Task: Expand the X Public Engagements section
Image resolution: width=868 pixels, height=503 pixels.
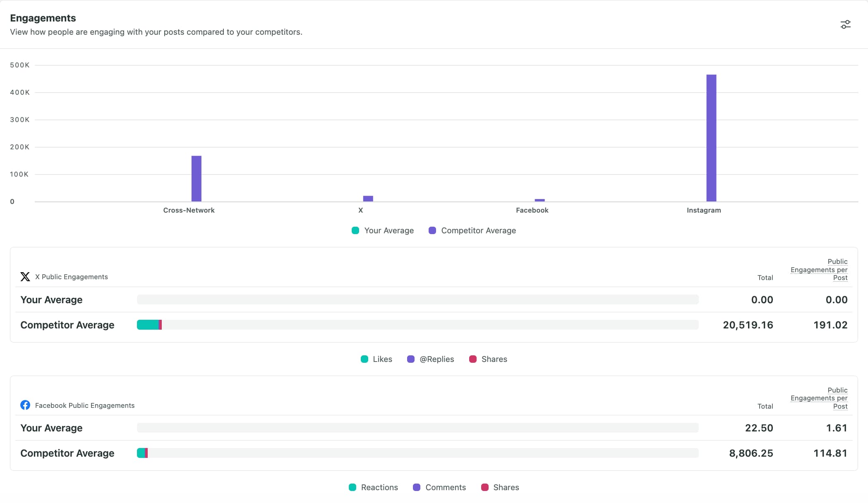Action: [x=71, y=277]
